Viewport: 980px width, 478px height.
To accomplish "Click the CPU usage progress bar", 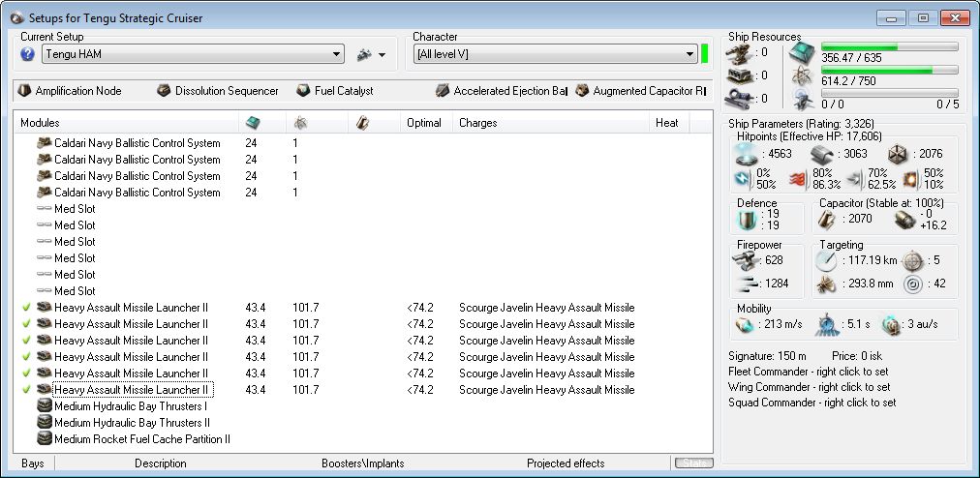I will 889,46.
